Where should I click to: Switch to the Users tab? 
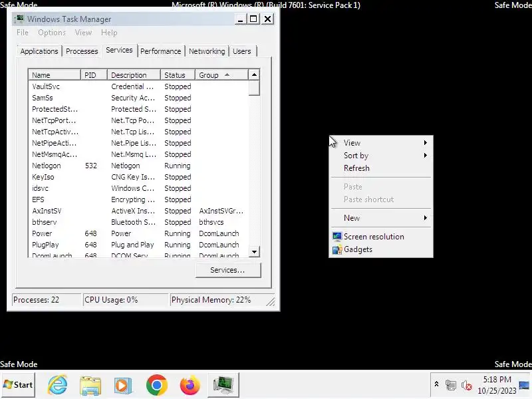[242, 51]
